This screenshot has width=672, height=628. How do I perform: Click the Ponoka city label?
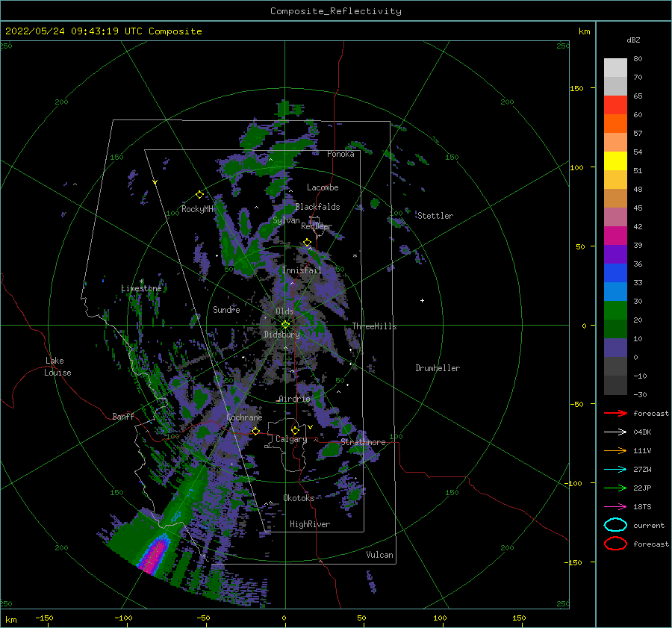point(340,154)
